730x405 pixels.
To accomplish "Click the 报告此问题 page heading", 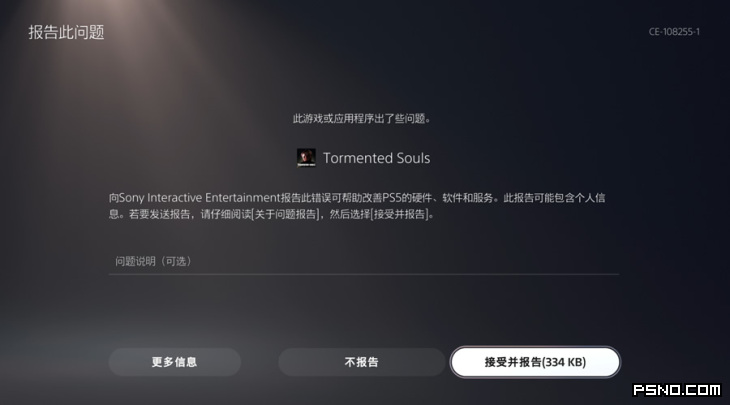I will click(66, 33).
